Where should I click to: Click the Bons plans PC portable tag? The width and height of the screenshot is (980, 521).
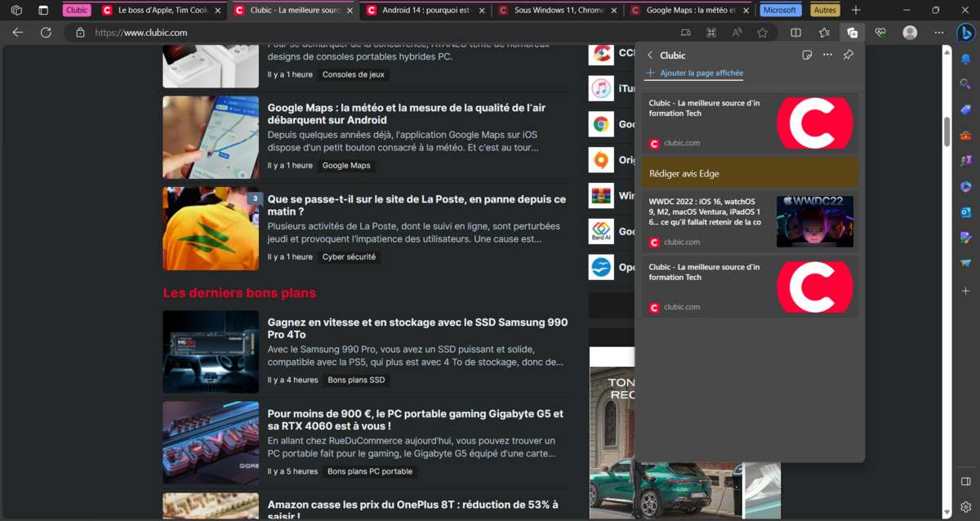pos(370,471)
